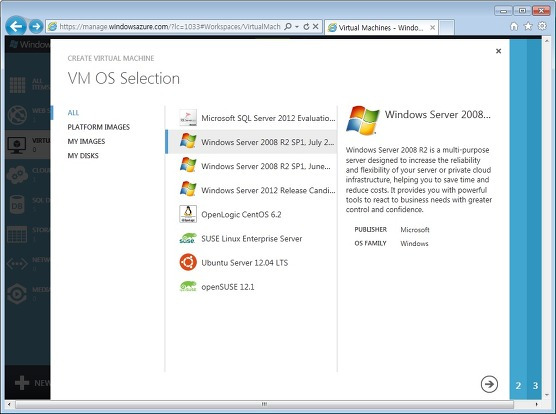Click the Windows OS family value
Image resolution: width=556 pixels, height=414 pixels.
coord(414,244)
